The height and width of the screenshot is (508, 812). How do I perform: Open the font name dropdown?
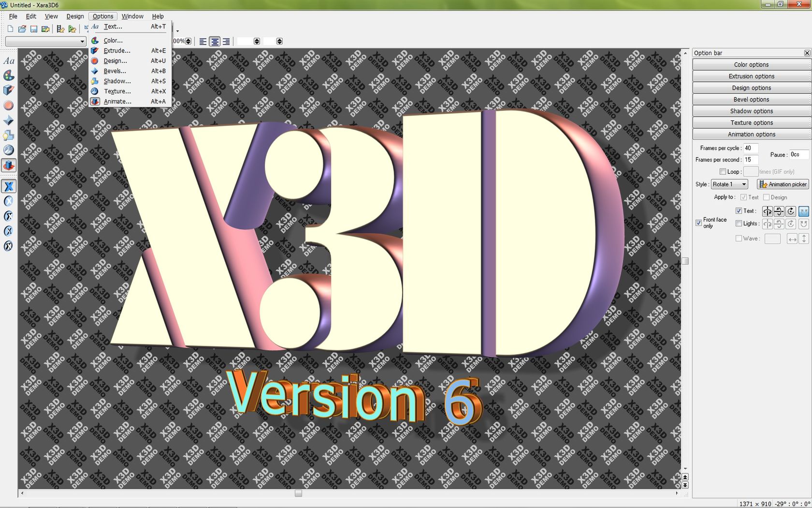[45, 42]
